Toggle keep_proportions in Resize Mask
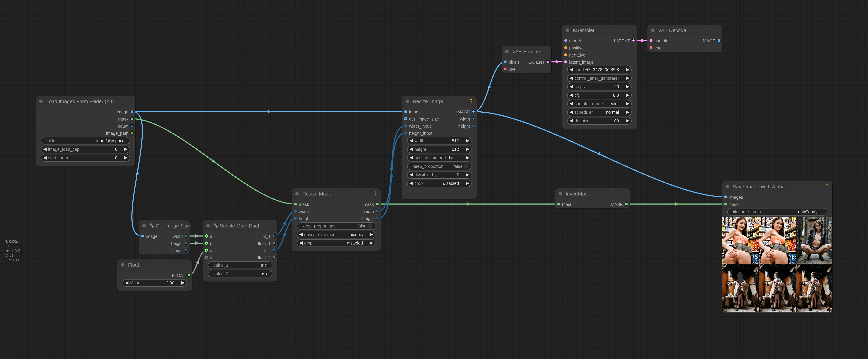 point(336,226)
